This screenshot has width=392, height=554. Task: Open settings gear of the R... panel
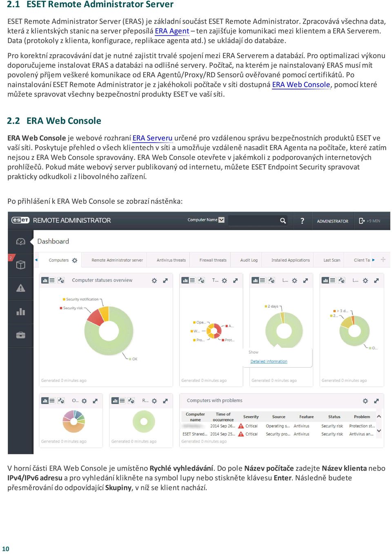[x=154, y=401]
